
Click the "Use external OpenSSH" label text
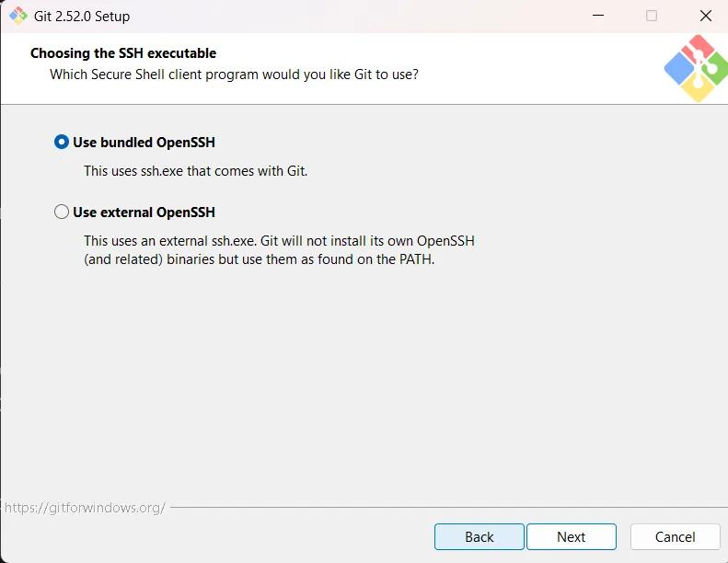pos(144,213)
